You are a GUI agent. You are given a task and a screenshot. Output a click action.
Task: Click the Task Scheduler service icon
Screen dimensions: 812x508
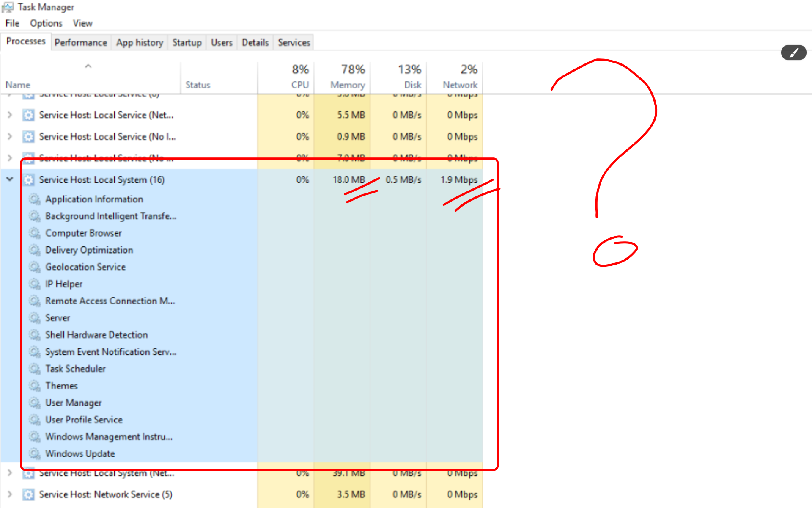point(35,369)
